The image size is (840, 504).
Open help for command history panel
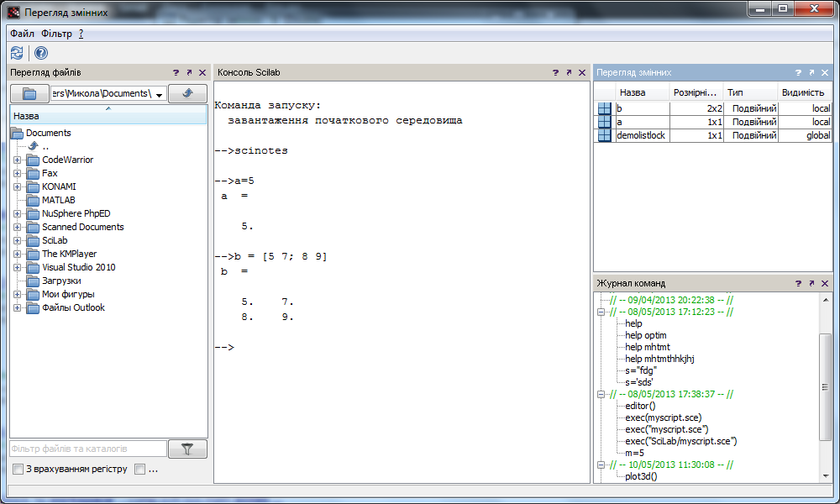(x=798, y=283)
